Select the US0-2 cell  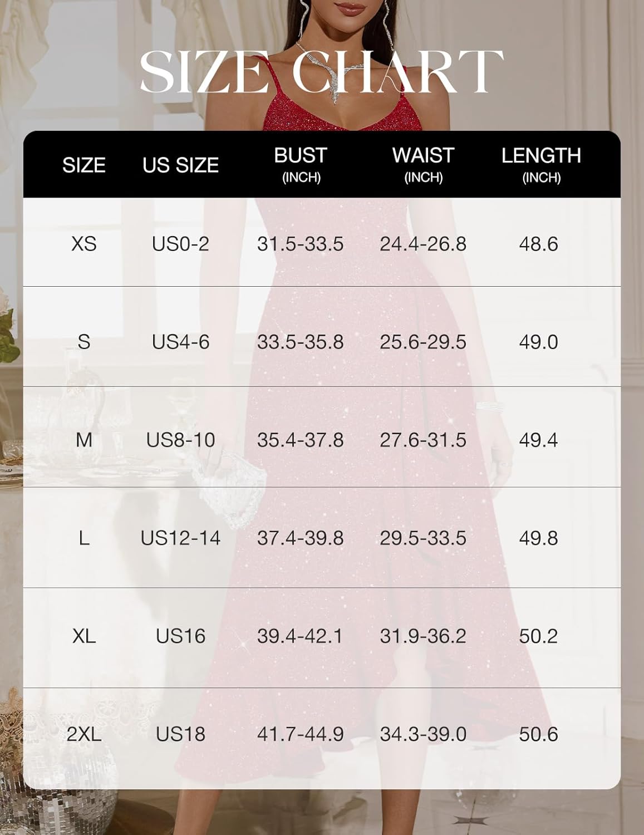[180, 244]
